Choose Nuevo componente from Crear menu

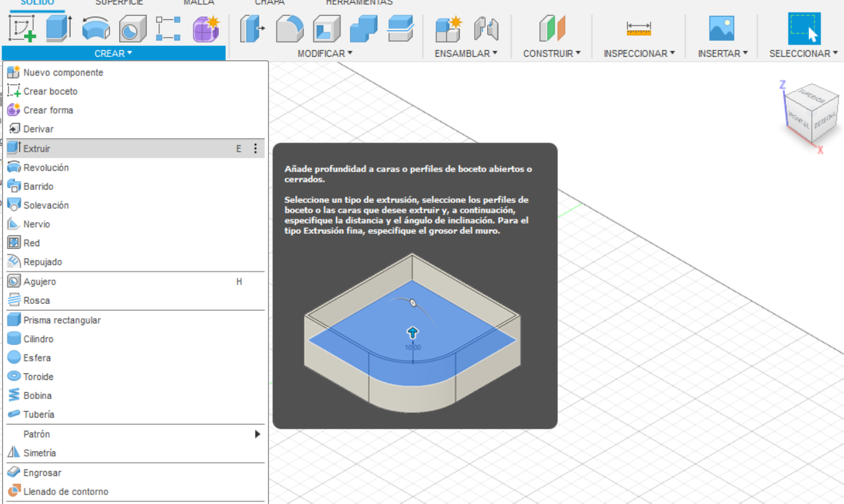pos(135,72)
